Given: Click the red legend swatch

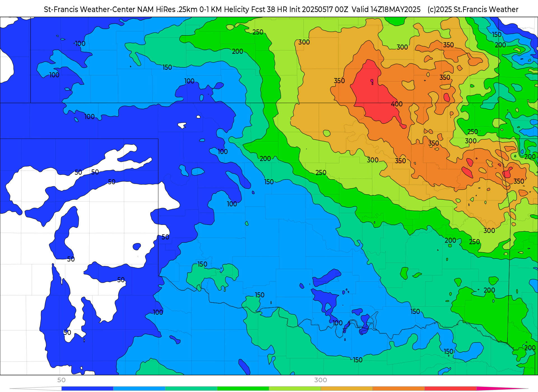Looking at the screenshot, I should click(450, 389).
